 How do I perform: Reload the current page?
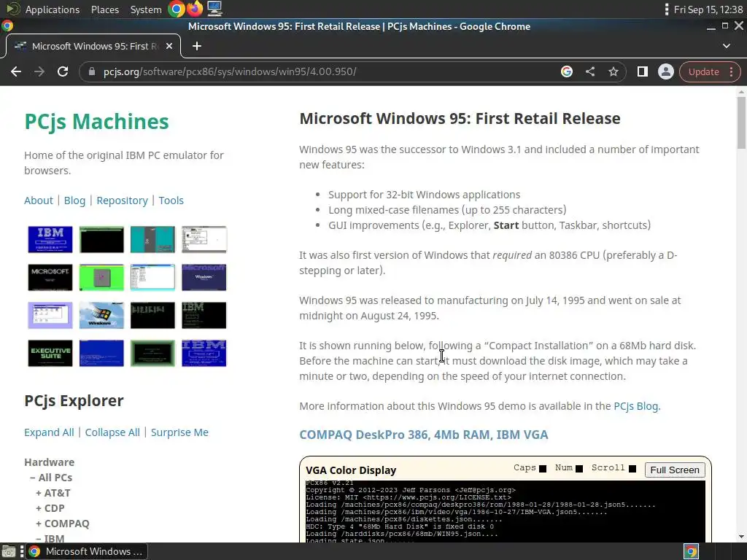click(63, 71)
